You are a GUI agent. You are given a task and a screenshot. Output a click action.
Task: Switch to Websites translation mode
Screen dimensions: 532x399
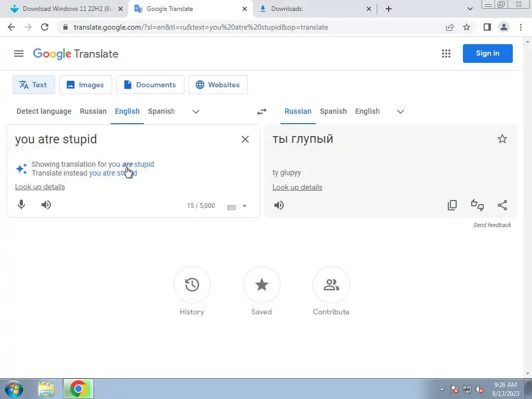click(x=218, y=85)
